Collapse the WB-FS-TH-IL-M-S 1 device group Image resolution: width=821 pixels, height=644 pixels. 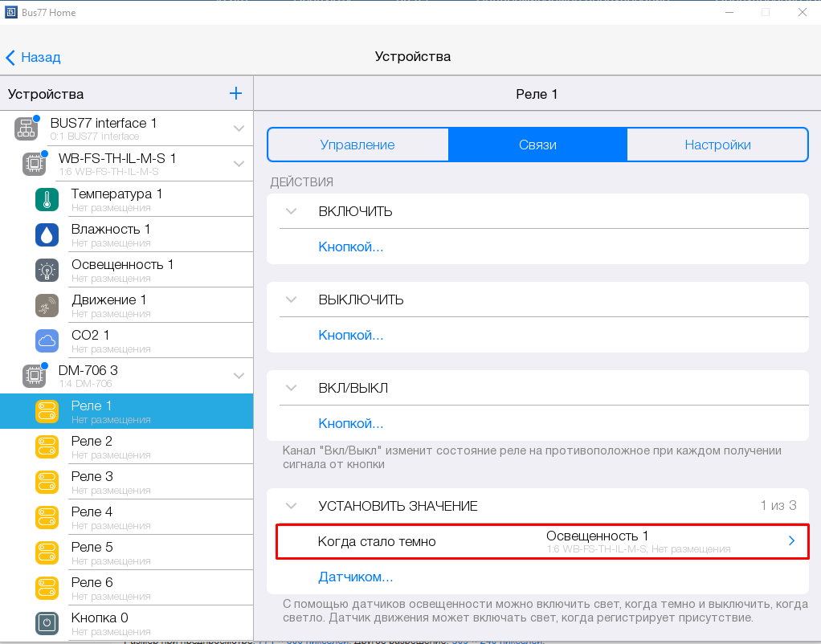pyautogui.click(x=239, y=164)
